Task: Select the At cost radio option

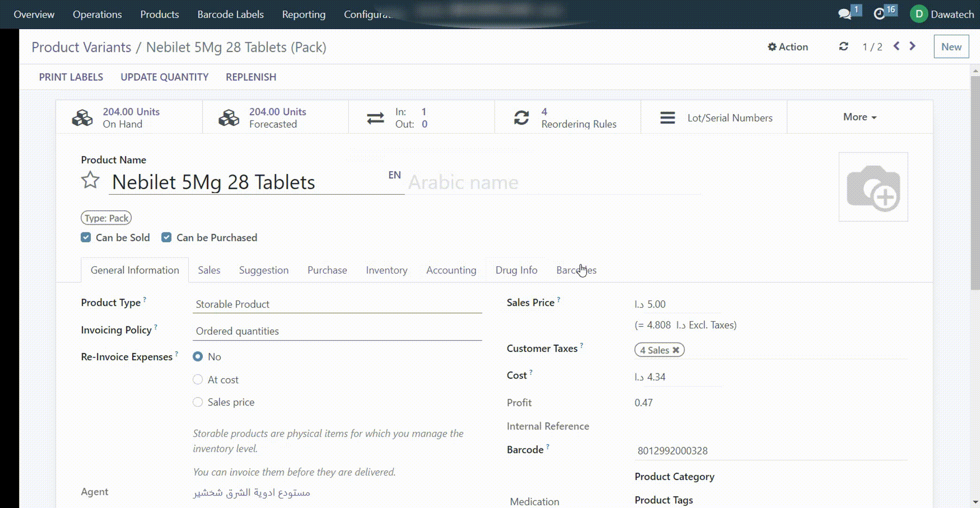Action: coord(198,380)
